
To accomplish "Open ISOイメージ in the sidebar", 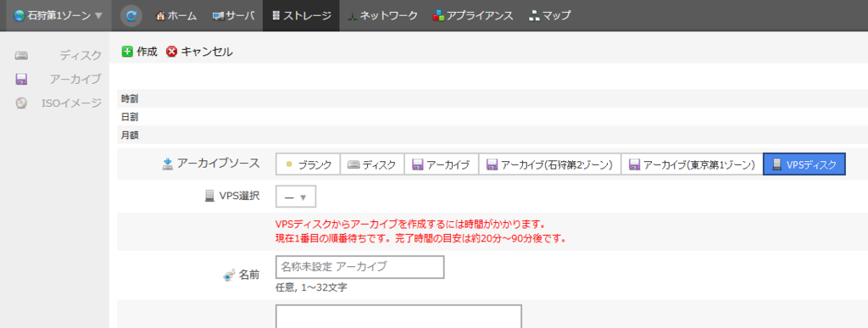I will pos(71,103).
